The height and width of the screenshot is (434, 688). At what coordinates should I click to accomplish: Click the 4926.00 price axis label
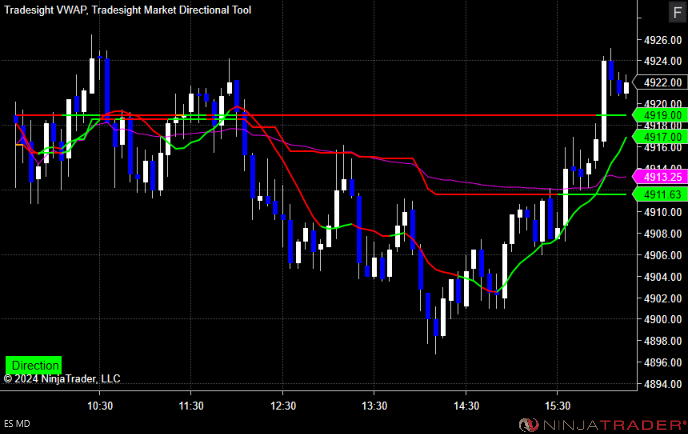(x=663, y=40)
